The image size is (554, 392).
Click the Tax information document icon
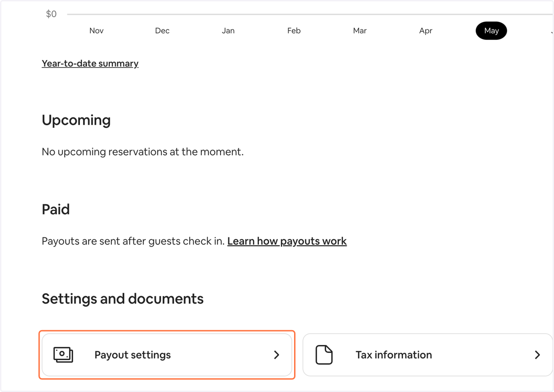point(324,355)
